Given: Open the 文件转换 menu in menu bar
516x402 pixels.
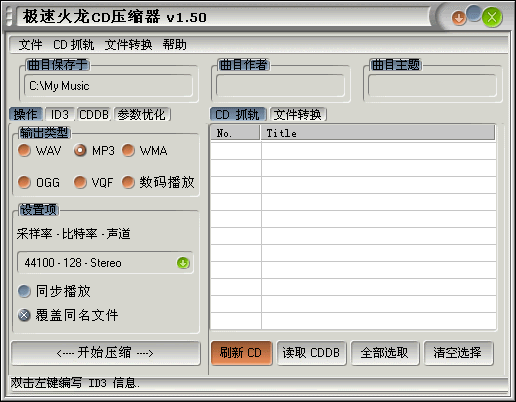Looking at the screenshot, I should click(128, 45).
